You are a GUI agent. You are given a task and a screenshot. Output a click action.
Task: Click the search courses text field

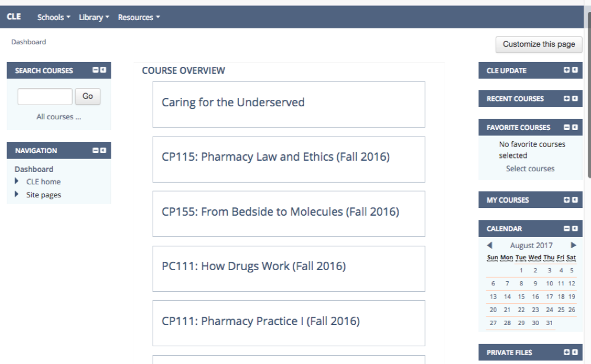[x=45, y=96]
